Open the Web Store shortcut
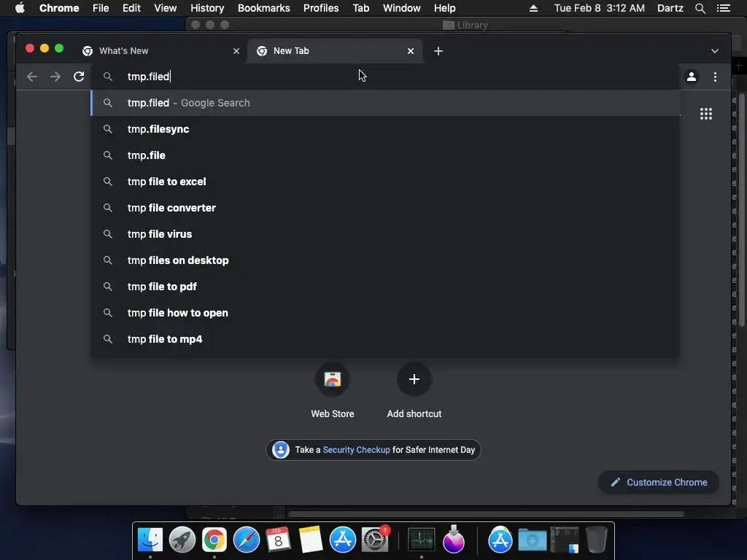Screen dimensions: 747x560 click(333, 379)
